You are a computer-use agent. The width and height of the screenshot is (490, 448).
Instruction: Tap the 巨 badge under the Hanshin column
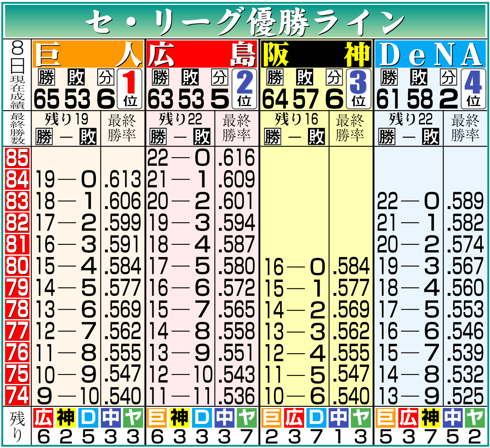[x=272, y=418]
